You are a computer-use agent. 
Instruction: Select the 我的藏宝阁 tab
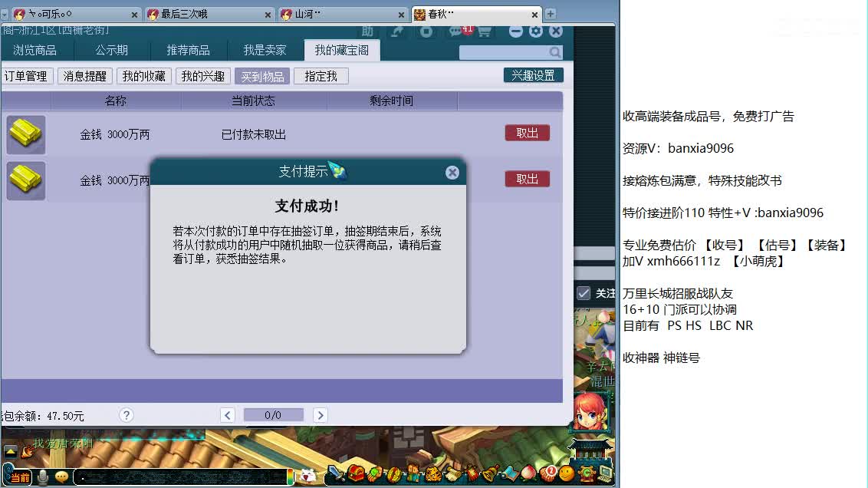341,51
